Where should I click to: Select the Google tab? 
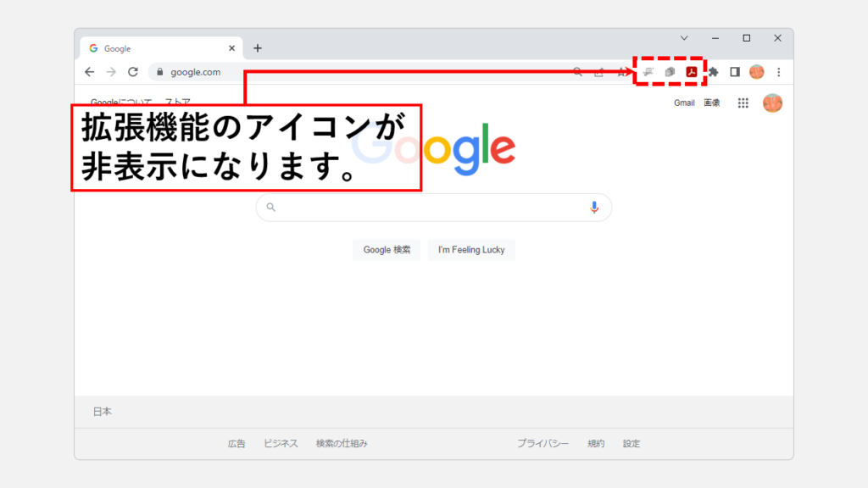[x=153, y=48]
